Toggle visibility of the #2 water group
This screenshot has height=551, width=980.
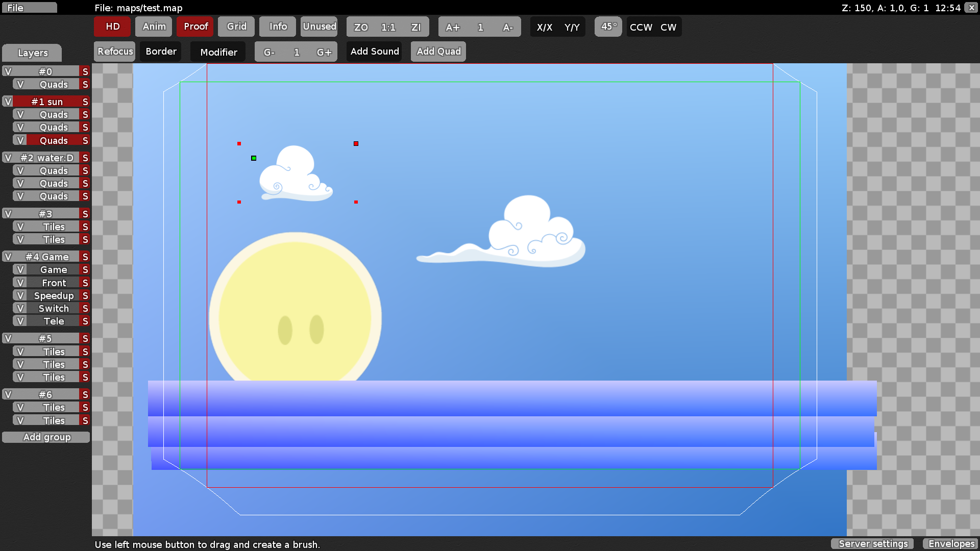point(7,158)
